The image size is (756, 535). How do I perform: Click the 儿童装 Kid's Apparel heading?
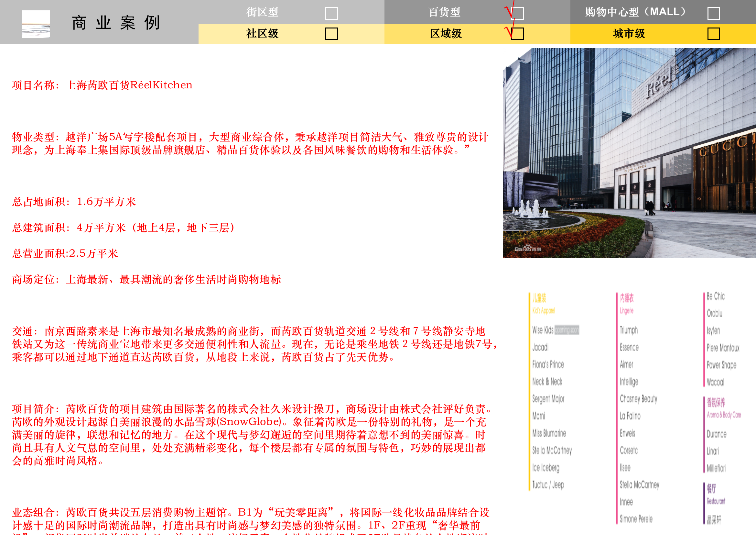click(544, 304)
